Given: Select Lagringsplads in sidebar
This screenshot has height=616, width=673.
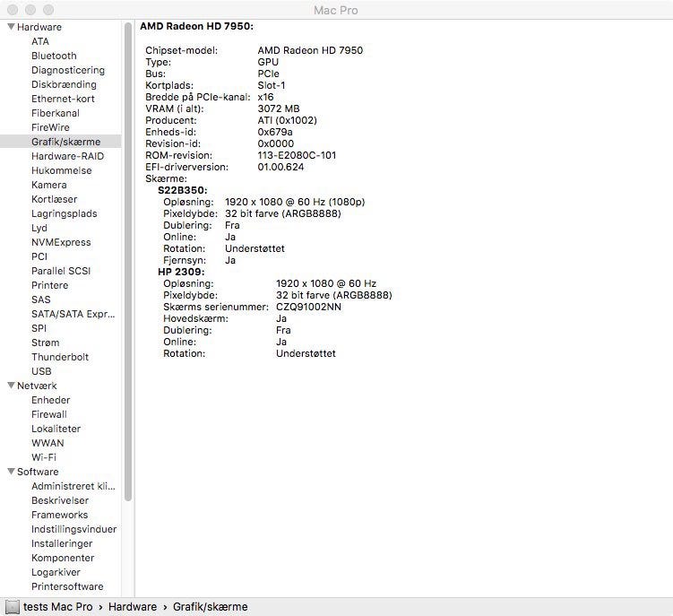Looking at the screenshot, I should click(64, 213).
